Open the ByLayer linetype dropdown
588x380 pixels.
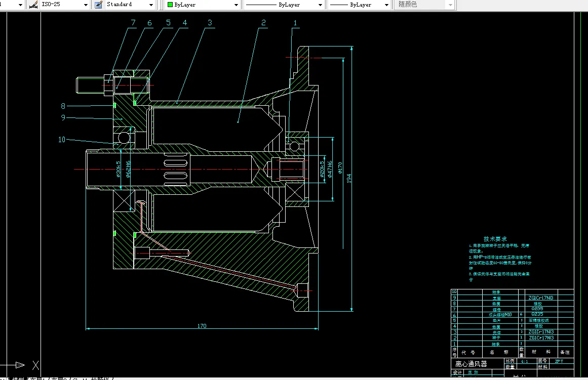[x=320, y=5]
